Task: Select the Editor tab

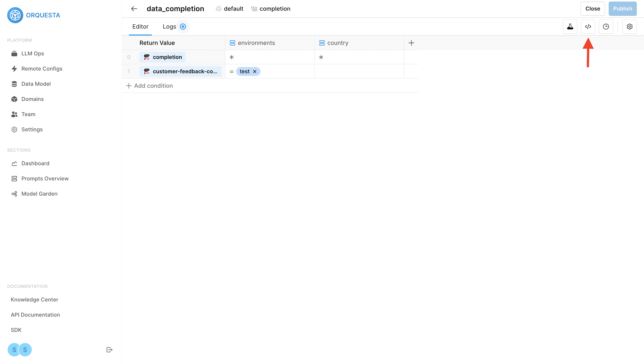Action: click(140, 27)
